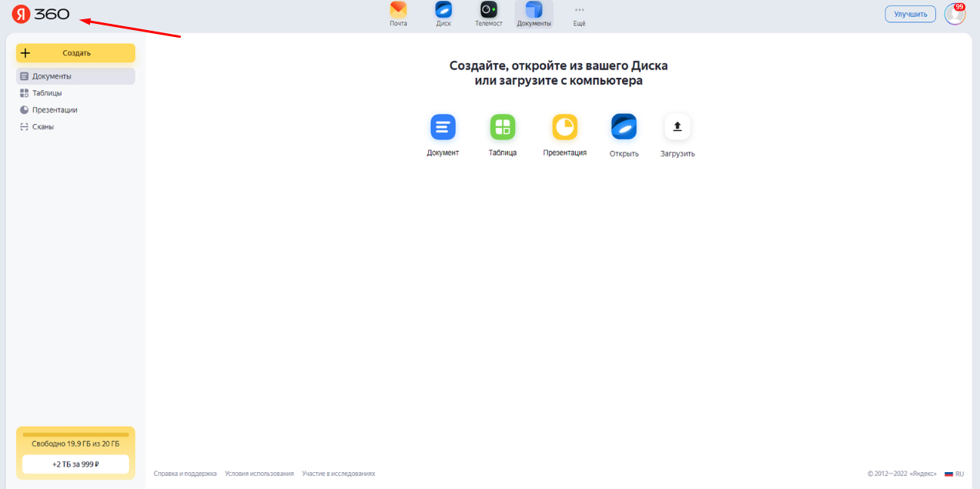Go to Презентации in the sidebar
Viewport: 980px width, 489px height.
click(x=54, y=110)
